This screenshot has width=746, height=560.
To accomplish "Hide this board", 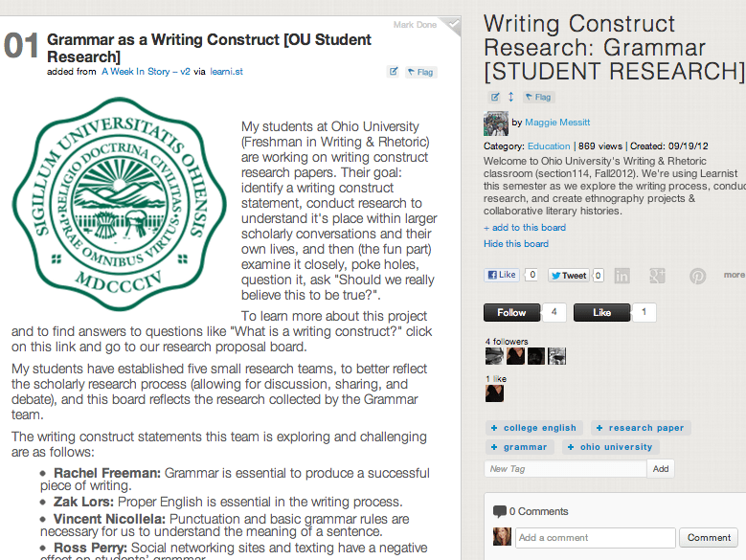I will coord(516,243).
